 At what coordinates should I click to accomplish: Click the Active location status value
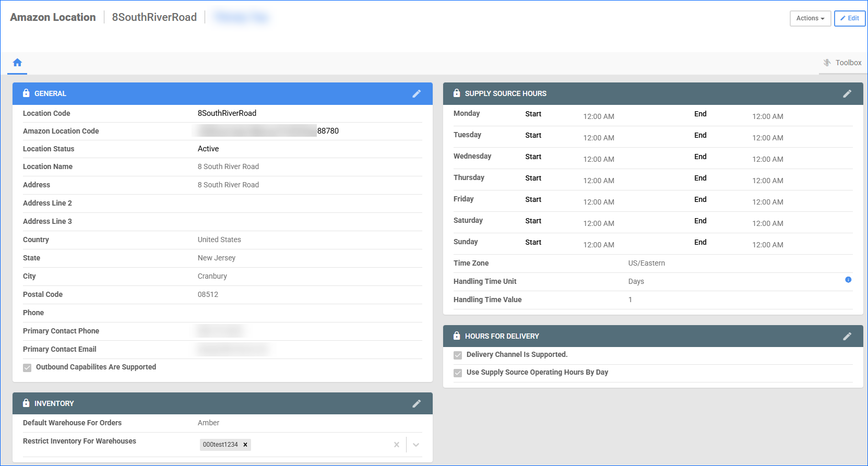point(208,149)
